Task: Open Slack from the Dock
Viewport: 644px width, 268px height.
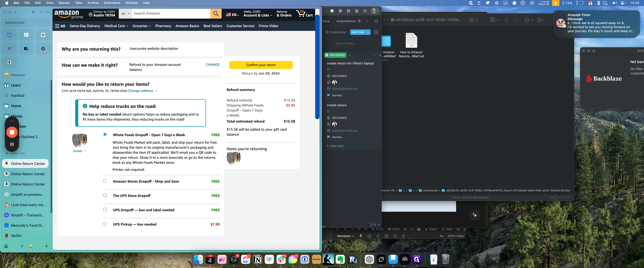Action: point(281,259)
